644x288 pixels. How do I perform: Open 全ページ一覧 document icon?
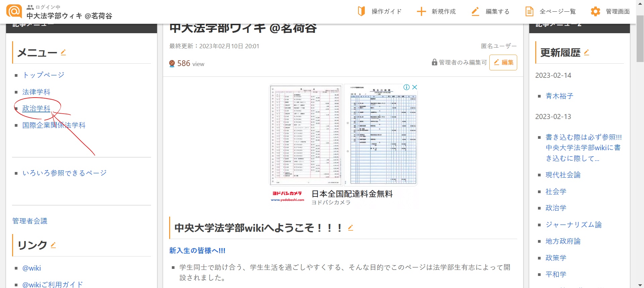[529, 11]
